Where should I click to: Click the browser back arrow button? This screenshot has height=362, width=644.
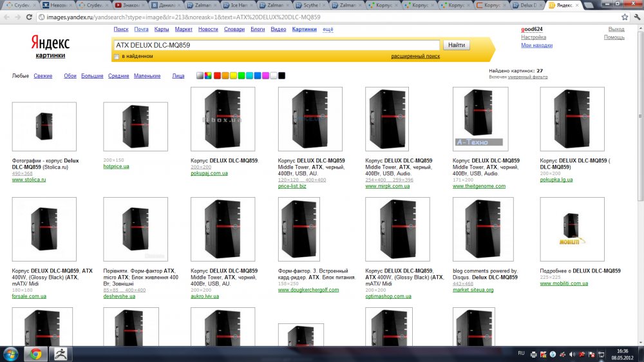pos(7,16)
